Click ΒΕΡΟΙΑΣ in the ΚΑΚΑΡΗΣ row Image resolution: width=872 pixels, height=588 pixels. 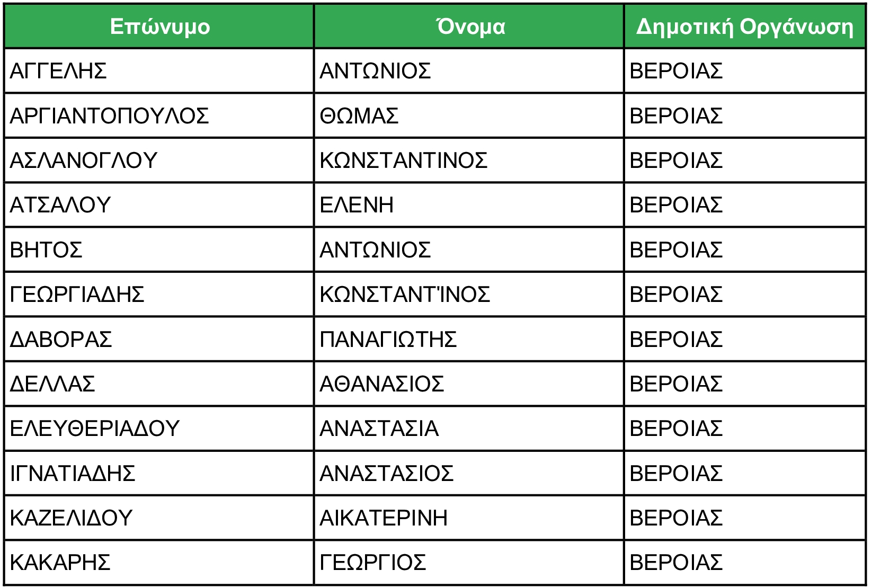tap(676, 563)
